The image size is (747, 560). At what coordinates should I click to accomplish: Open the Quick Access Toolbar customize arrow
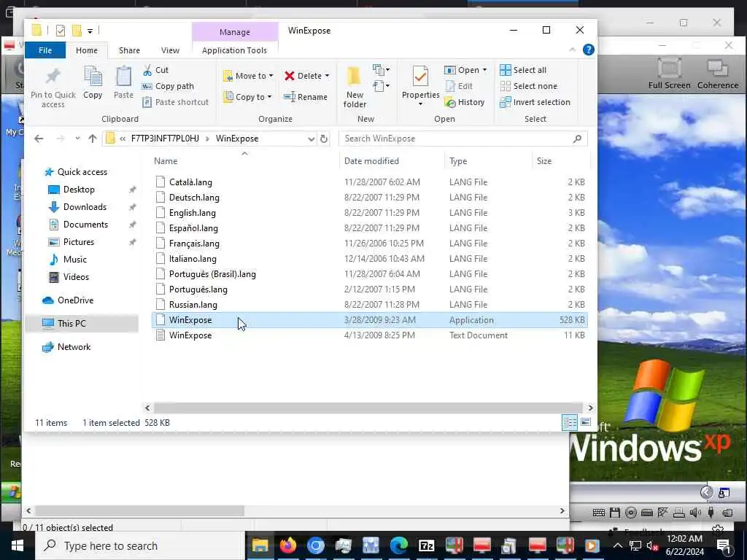90,31
